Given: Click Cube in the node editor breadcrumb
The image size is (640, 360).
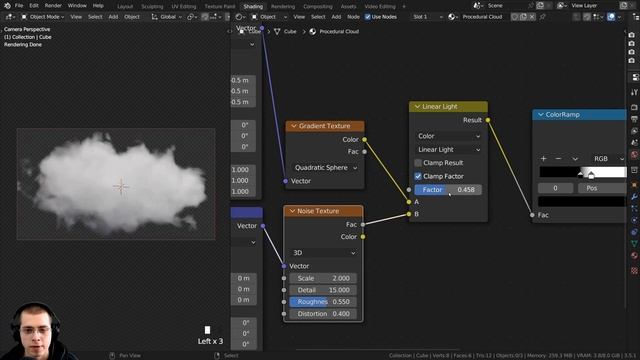Looking at the screenshot, I should pos(290,31).
